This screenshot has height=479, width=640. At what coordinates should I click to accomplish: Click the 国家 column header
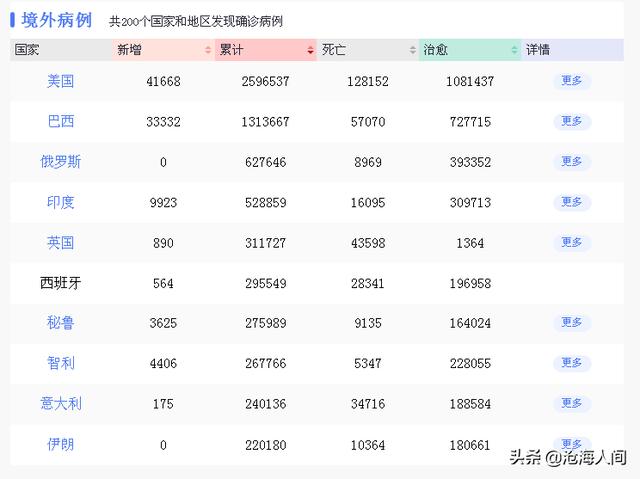tap(61, 50)
